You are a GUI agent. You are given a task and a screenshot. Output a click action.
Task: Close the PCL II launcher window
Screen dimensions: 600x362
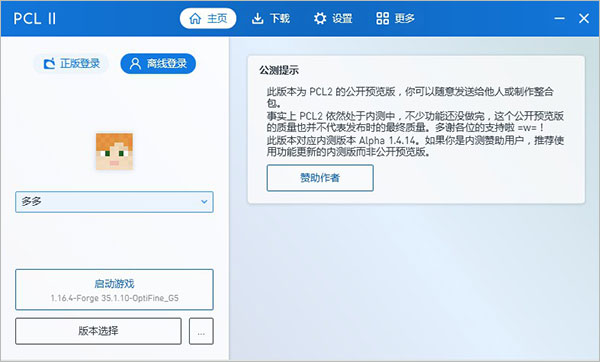584,18
